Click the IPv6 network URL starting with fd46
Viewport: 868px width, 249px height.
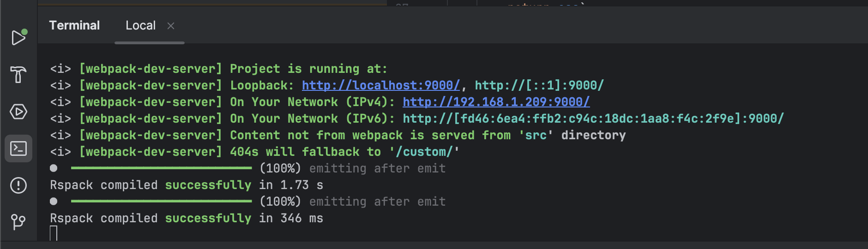click(x=593, y=119)
